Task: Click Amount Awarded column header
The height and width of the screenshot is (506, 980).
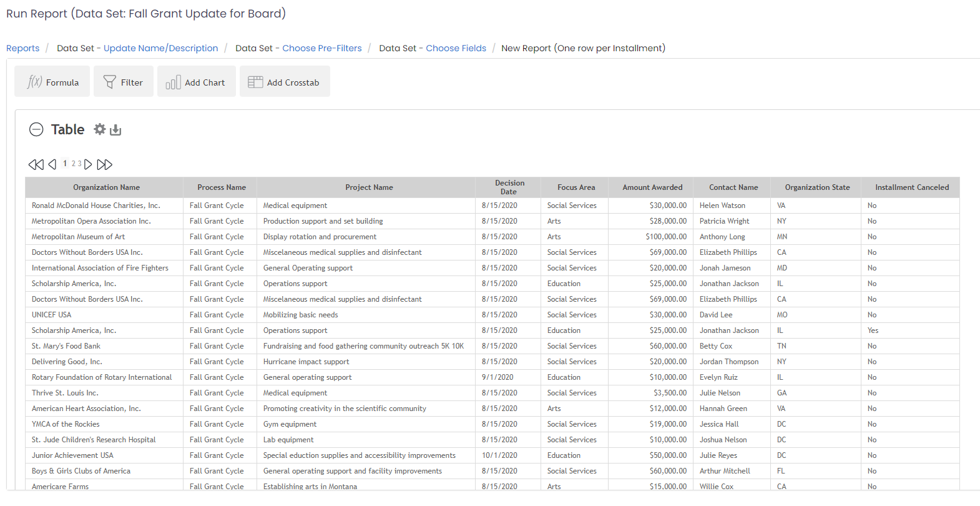Action: (650, 187)
